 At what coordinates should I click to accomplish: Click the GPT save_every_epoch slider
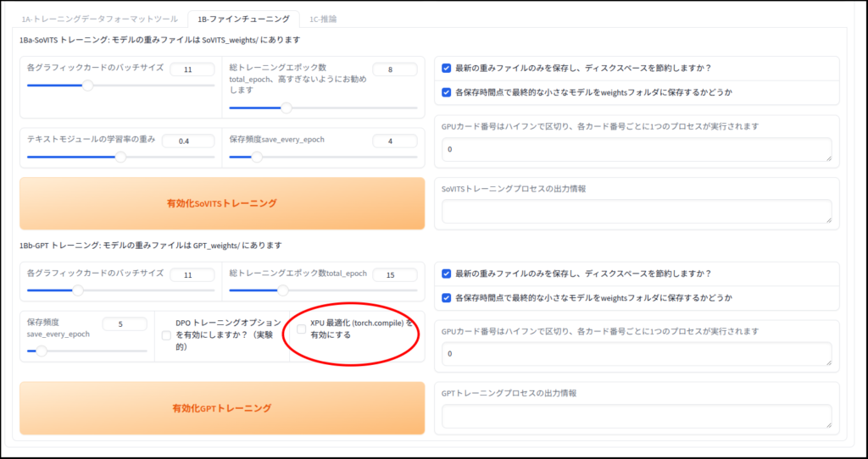pyautogui.click(x=86, y=351)
